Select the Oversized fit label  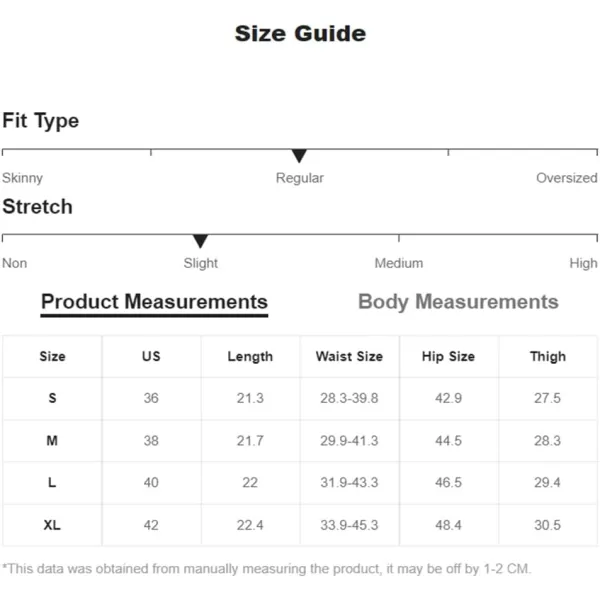pos(567,178)
